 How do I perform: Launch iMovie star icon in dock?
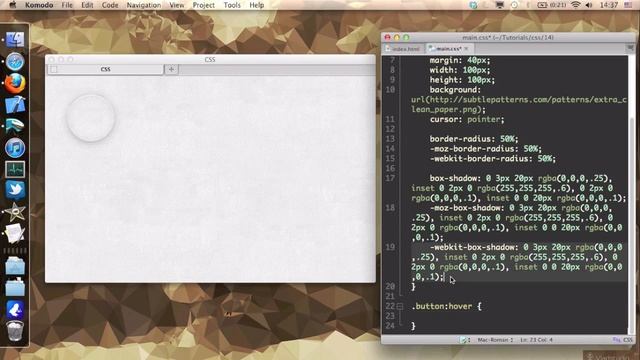click(x=15, y=212)
